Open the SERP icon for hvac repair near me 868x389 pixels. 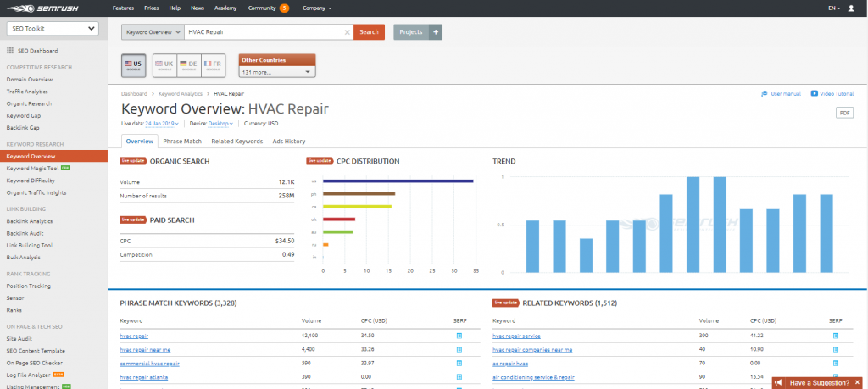coord(459,350)
